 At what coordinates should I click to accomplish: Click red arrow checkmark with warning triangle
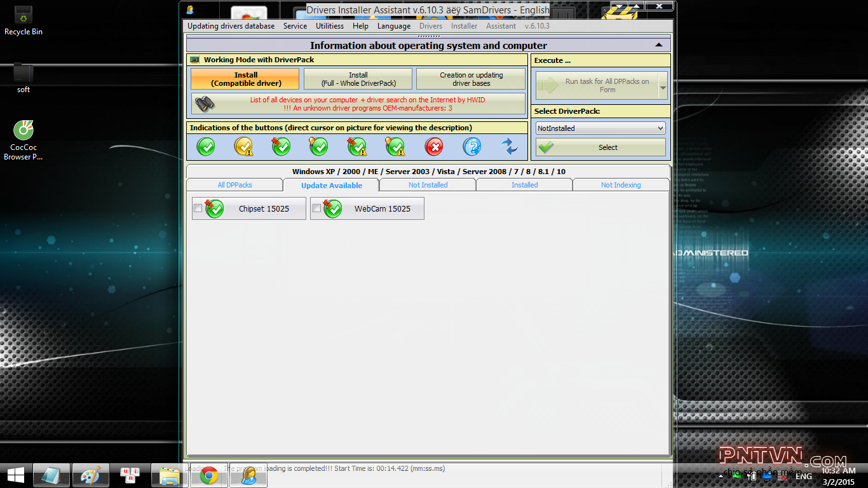pos(357,147)
